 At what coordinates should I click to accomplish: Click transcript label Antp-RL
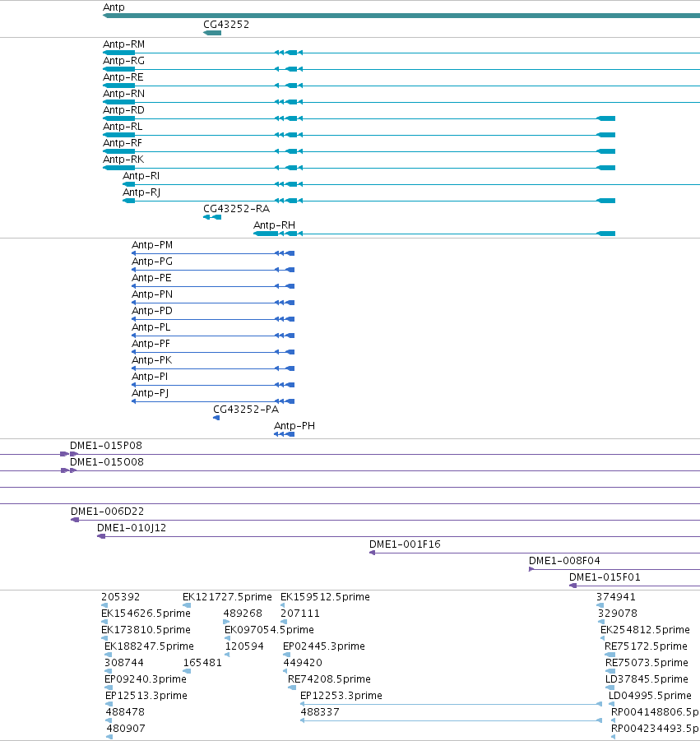(x=123, y=127)
